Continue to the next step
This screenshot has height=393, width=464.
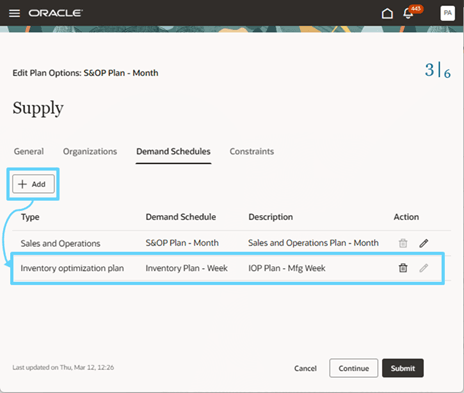pyautogui.click(x=354, y=368)
